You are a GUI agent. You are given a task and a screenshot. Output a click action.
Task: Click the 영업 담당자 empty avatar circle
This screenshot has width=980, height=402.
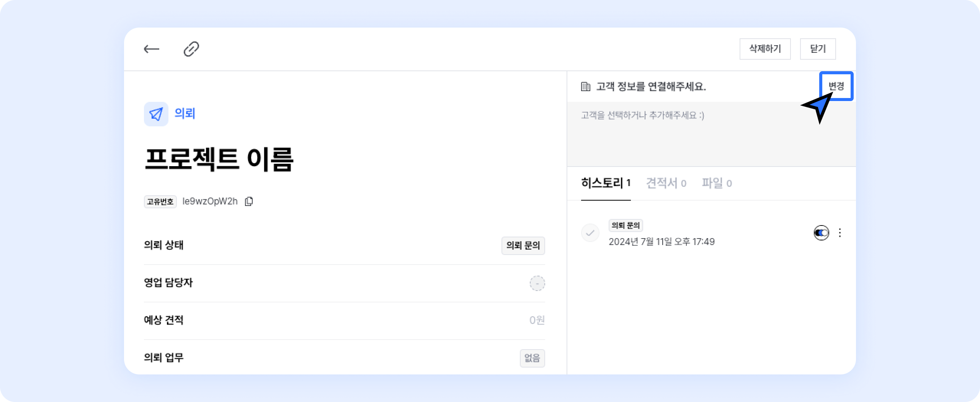pyautogui.click(x=537, y=283)
